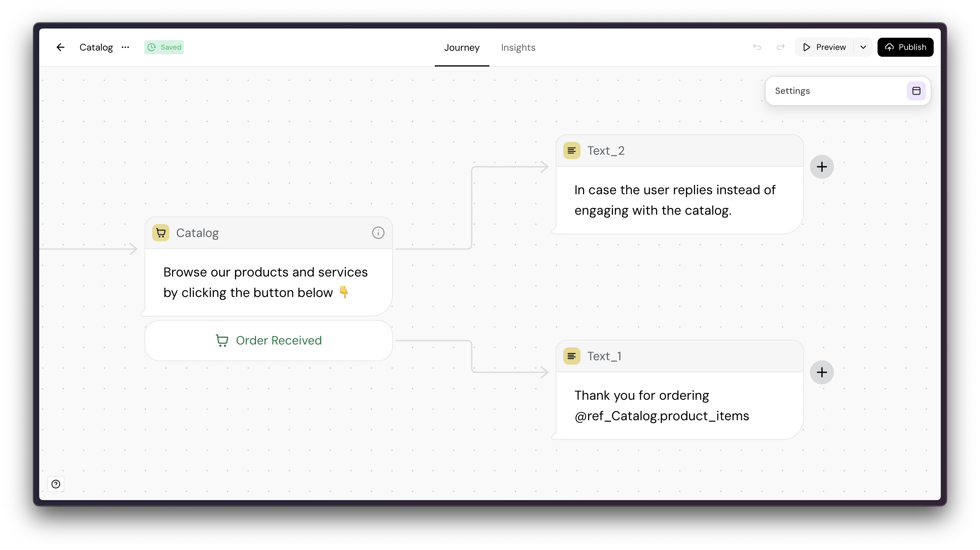Click the redo arrow icon

point(780,47)
